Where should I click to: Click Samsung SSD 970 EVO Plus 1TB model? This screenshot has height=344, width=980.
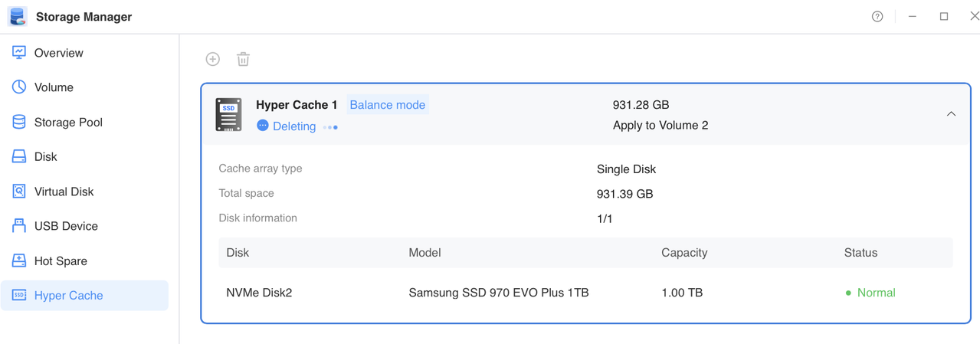(499, 293)
